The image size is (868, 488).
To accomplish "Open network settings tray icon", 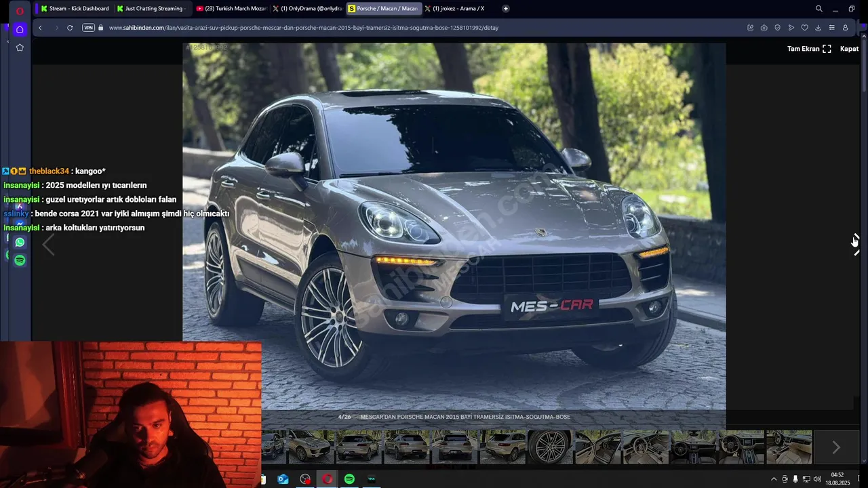I will pyautogui.click(x=806, y=479).
